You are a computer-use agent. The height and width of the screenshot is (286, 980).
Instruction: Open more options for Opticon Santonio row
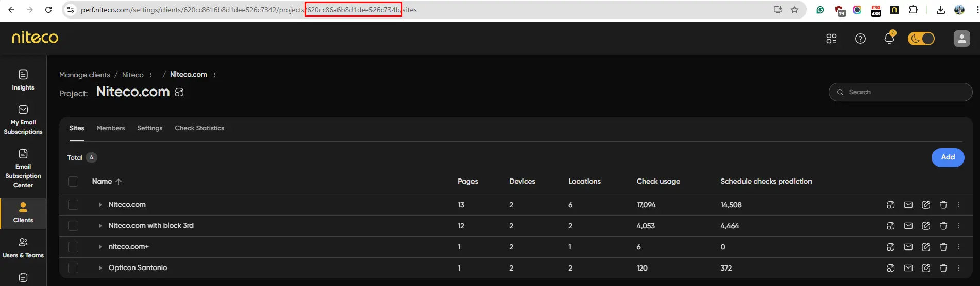(958, 268)
